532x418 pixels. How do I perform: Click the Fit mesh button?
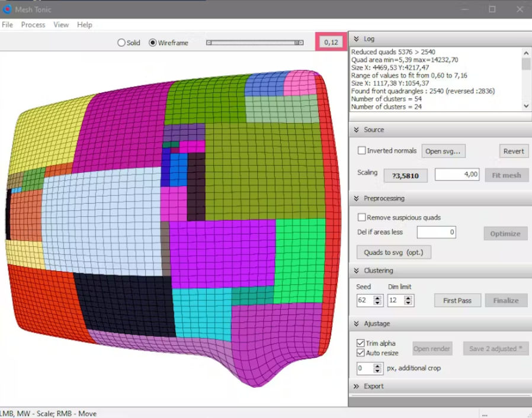507,175
